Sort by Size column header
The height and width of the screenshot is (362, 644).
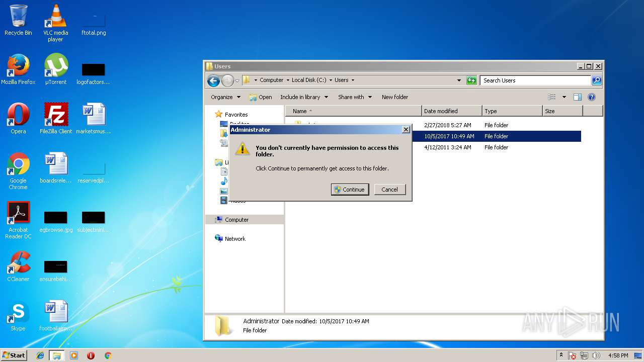click(562, 111)
